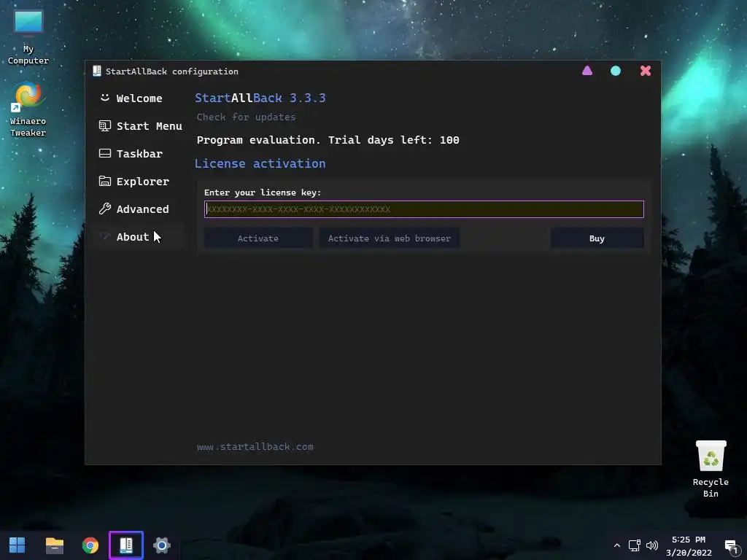Screen dimensions: 747x560
Task: Click the Trial days left text
Action: [393, 140]
